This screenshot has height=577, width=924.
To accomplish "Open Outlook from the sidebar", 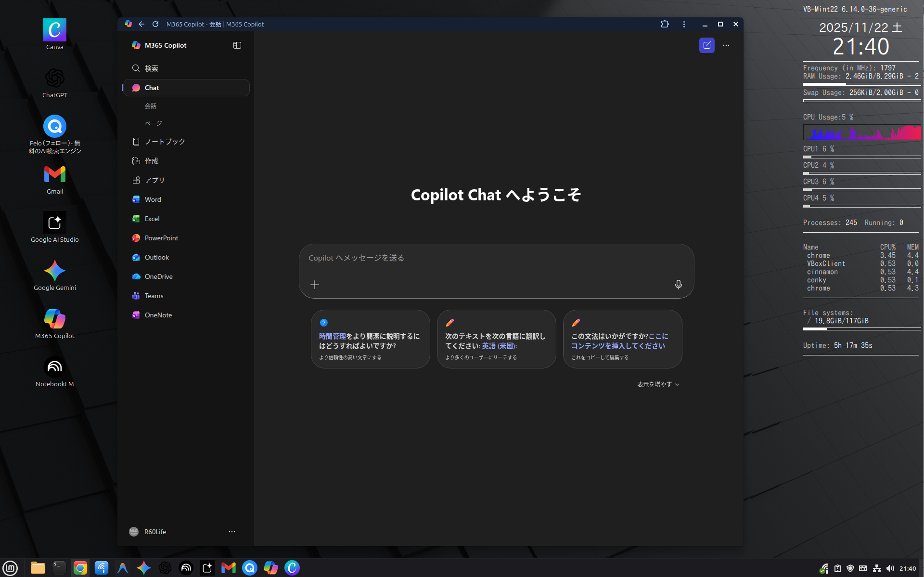I will click(156, 257).
